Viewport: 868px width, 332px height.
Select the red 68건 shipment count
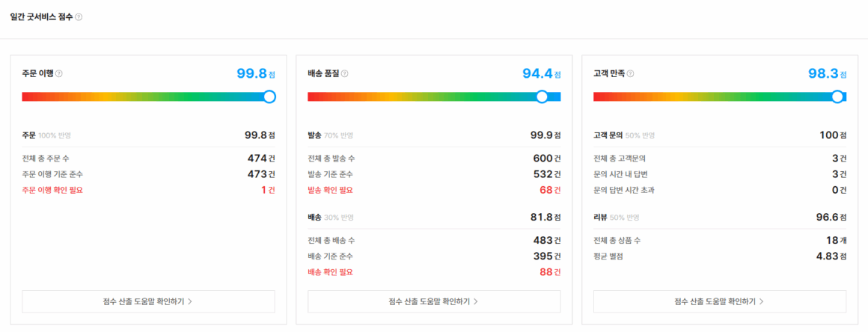(549, 190)
